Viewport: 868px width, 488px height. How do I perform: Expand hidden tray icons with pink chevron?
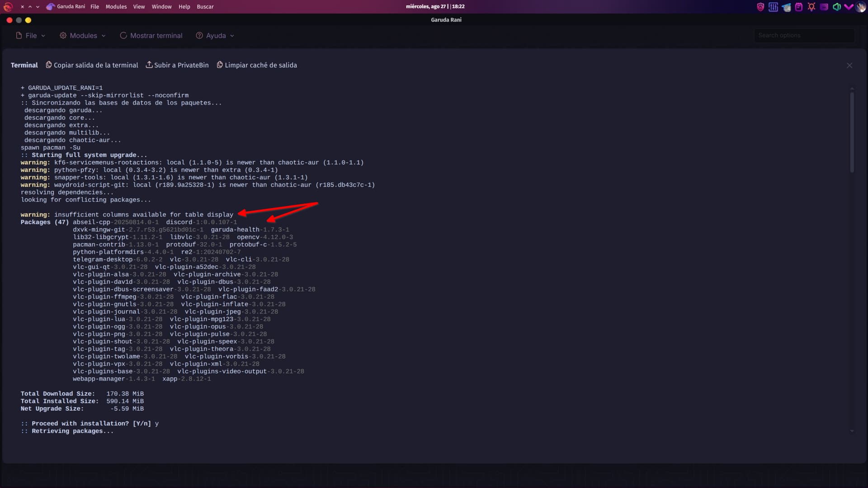[x=849, y=7]
